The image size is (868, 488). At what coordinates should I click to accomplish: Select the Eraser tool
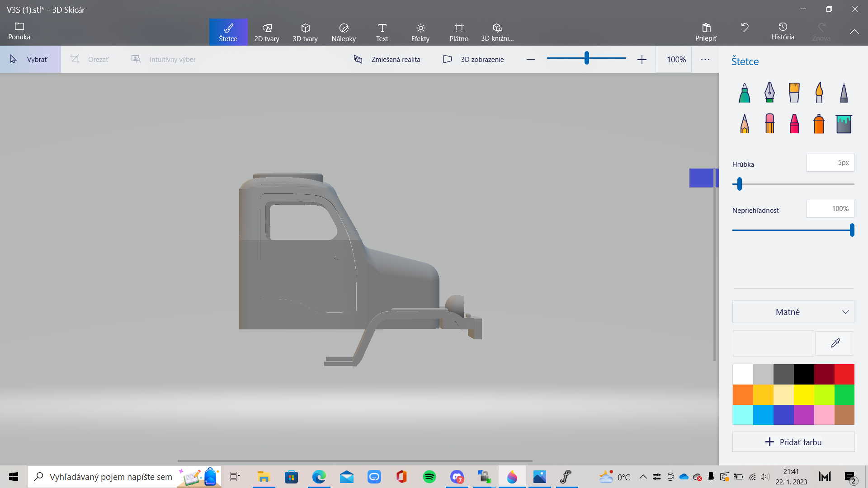[769, 123]
